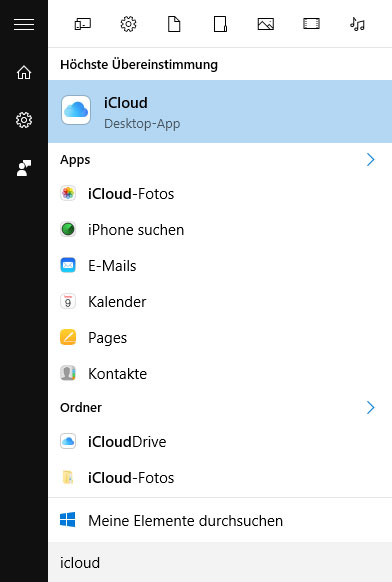Click the iCloud-Fotos flower icon under Apps
Image resolution: width=392 pixels, height=582 pixels.
coord(68,193)
